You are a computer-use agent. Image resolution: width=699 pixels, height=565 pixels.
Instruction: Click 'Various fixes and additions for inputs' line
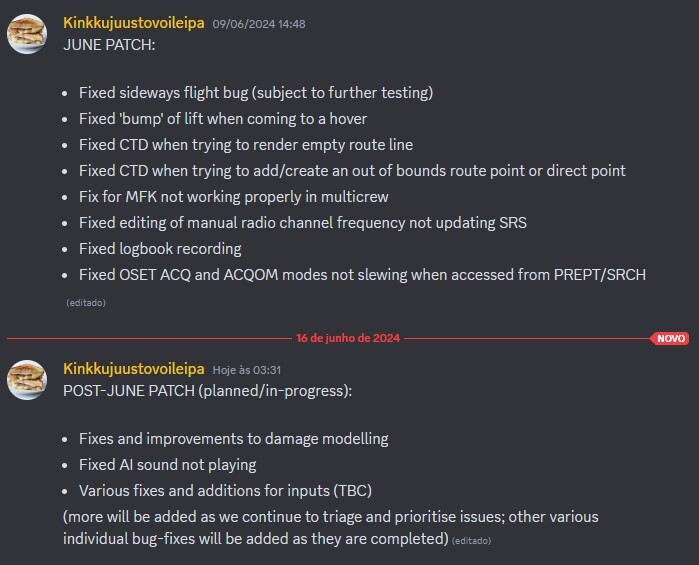[225, 491]
